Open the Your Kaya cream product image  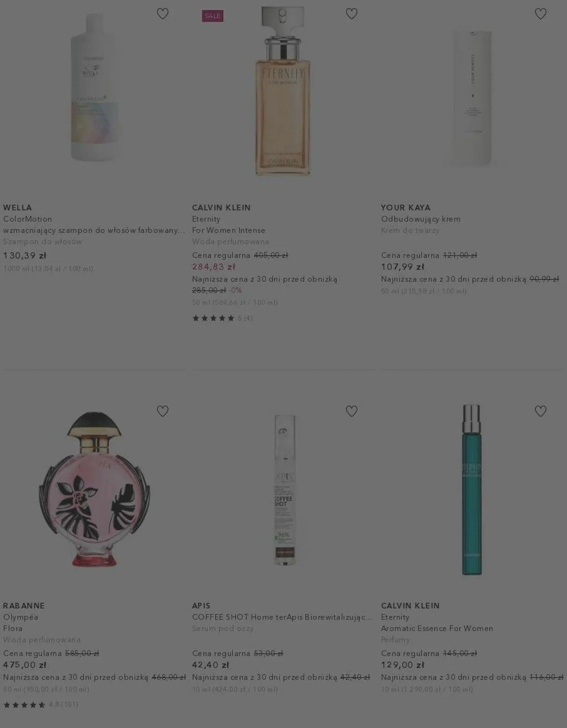click(x=472, y=97)
